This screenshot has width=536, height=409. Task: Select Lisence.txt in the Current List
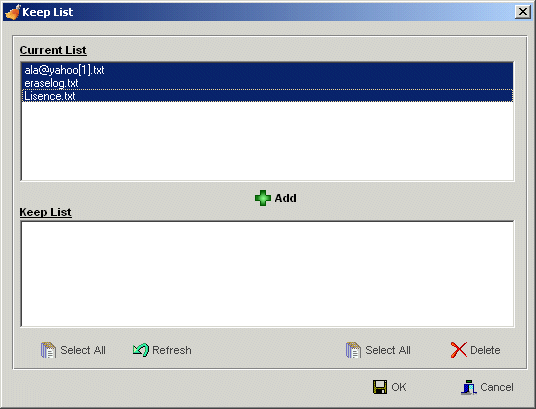pyautogui.click(x=267, y=96)
